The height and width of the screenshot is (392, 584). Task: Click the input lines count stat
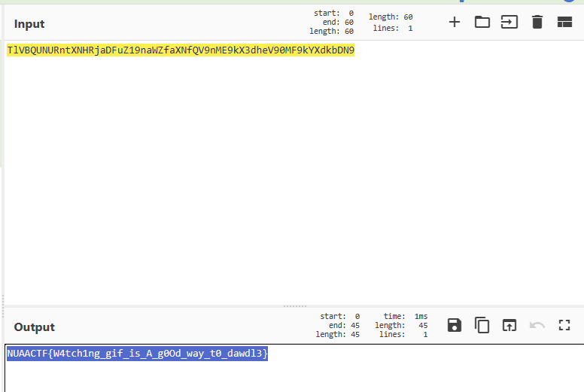coord(393,29)
